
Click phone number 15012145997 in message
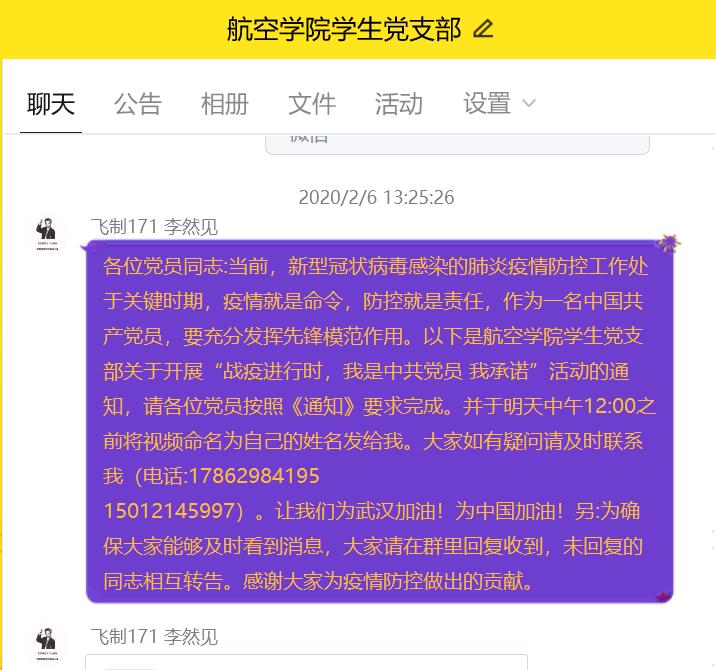click(169, 511)
